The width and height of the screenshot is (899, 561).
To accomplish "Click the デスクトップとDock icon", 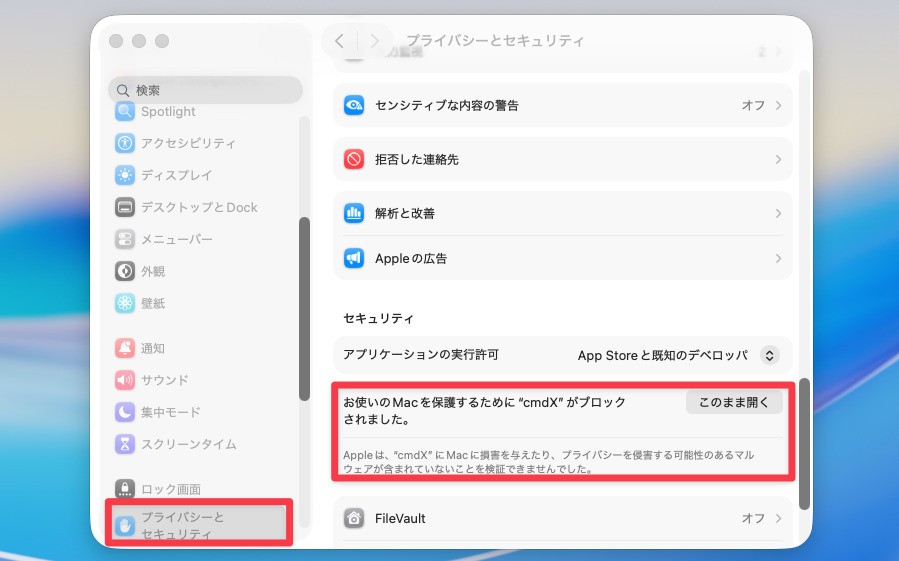I will [x=124, y=207].
